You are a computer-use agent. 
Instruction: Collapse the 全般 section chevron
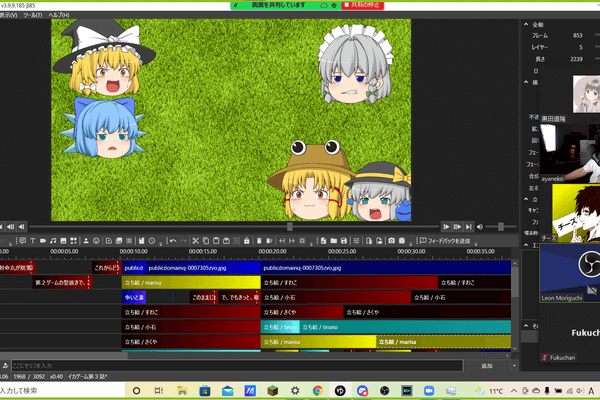click(526, 24)
